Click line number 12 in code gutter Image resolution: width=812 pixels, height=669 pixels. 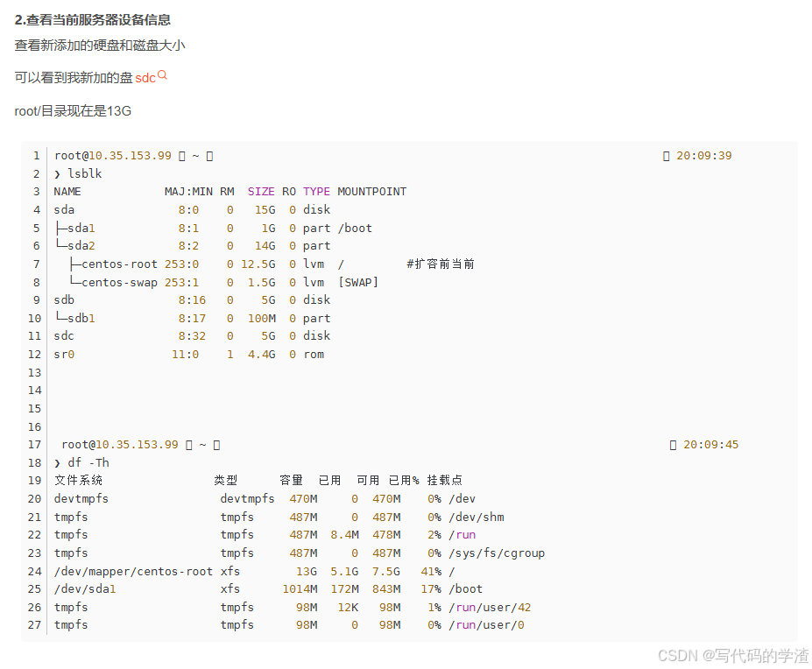click(35, 355)
